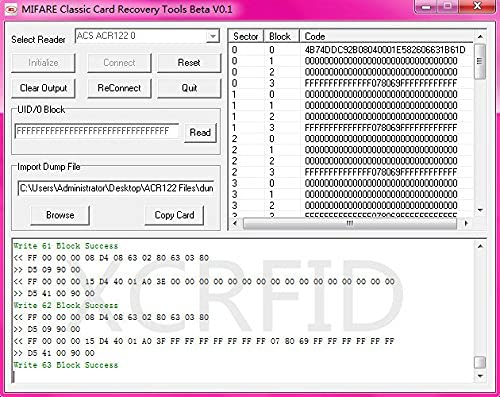
Task: Select code 4B74DDC92B08040001E58260631B61D row
Action: pos(351,50)
